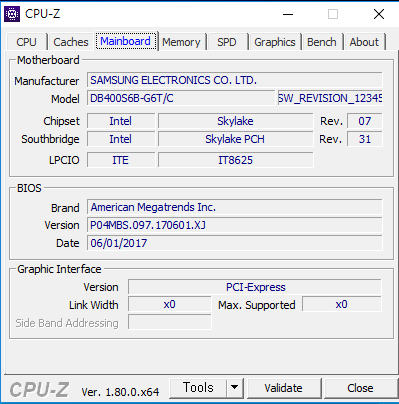Open the Bench tab
Image resolution: width=399 pixels, height=404 pixels.
[x=322, y=42]
